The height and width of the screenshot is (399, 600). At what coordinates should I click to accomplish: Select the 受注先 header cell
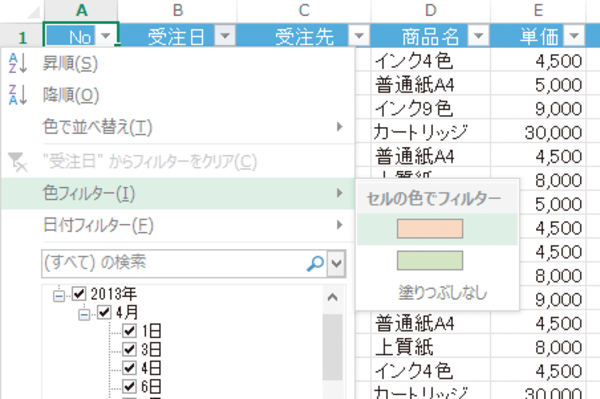pos(304,36)
